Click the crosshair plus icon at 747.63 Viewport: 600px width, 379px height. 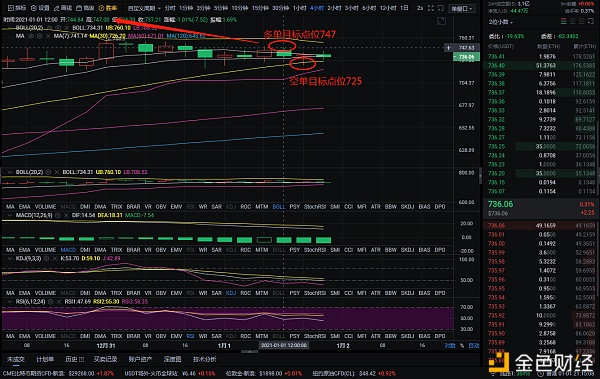click(448, 48)
